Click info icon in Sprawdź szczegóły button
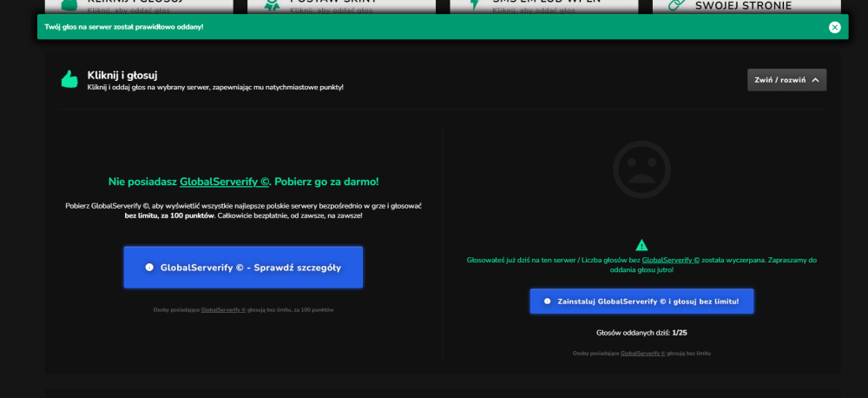This screenshot has width=868, height=398. tap(149, 267)
